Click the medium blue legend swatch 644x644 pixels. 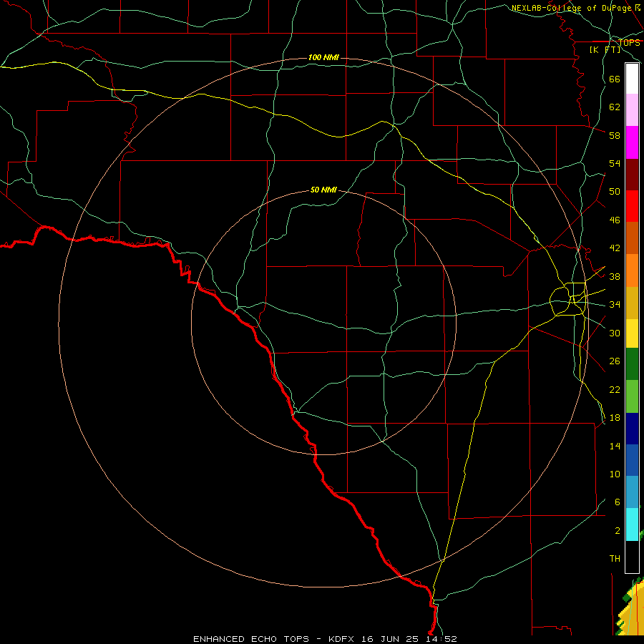point(632,460)
